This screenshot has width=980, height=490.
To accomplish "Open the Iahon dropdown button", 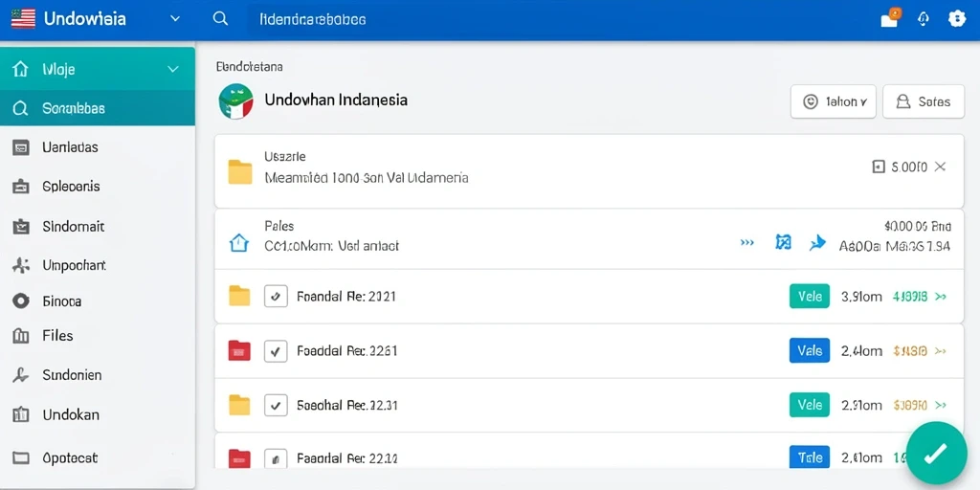I will point(834,101).
